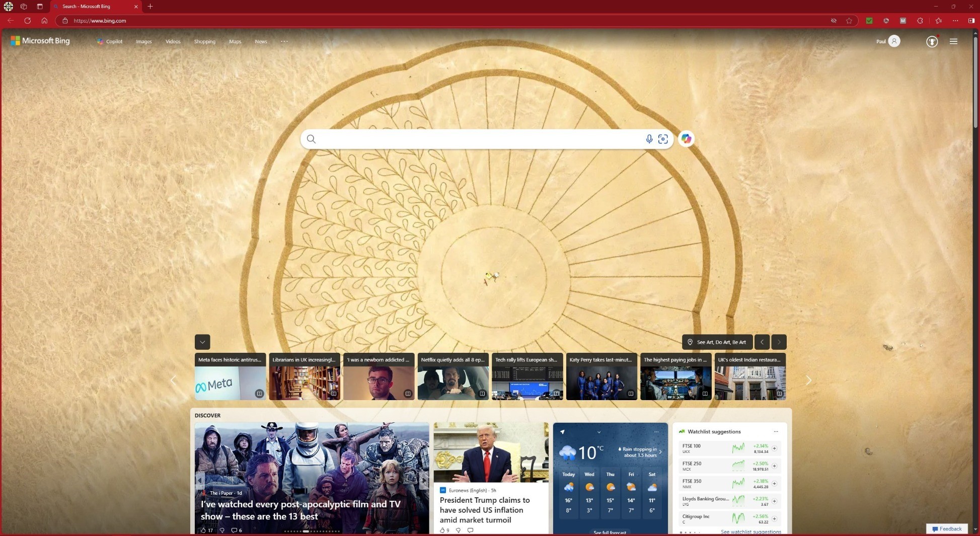Image resolution: width=980 pixels, height=536 pixels.
Task: Open Katy Perry story thumbnail
Action: coord(601,376)
